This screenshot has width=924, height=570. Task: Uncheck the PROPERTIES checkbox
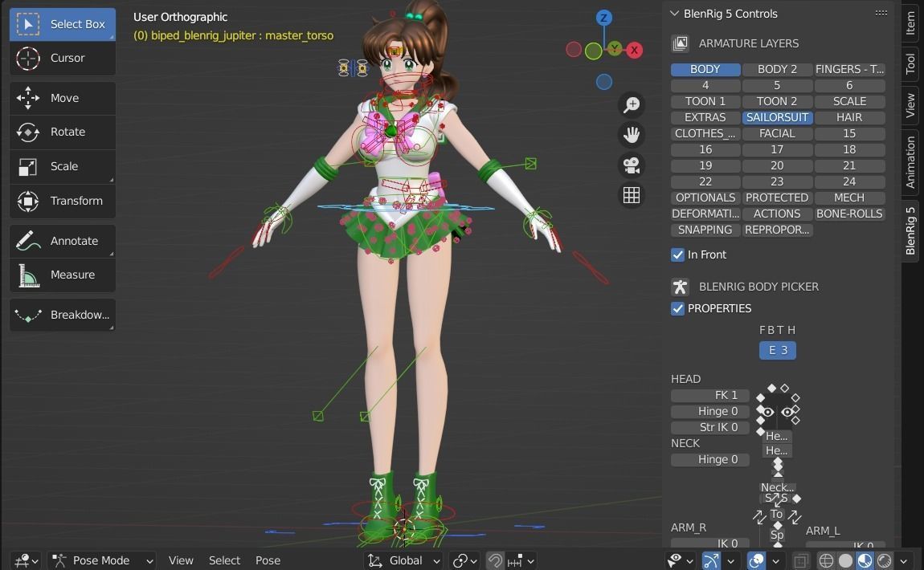pyautogui.click(x=677, y=308)
